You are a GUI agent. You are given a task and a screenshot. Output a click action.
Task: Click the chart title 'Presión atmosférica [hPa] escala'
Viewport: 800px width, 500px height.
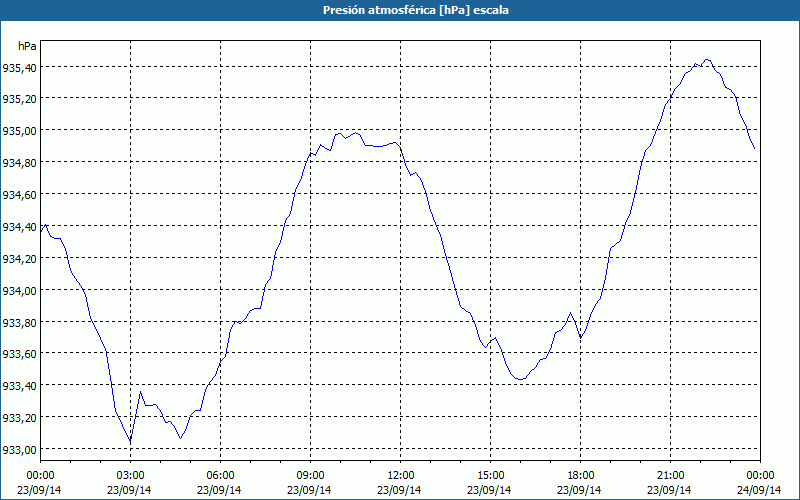coord(415,10)
